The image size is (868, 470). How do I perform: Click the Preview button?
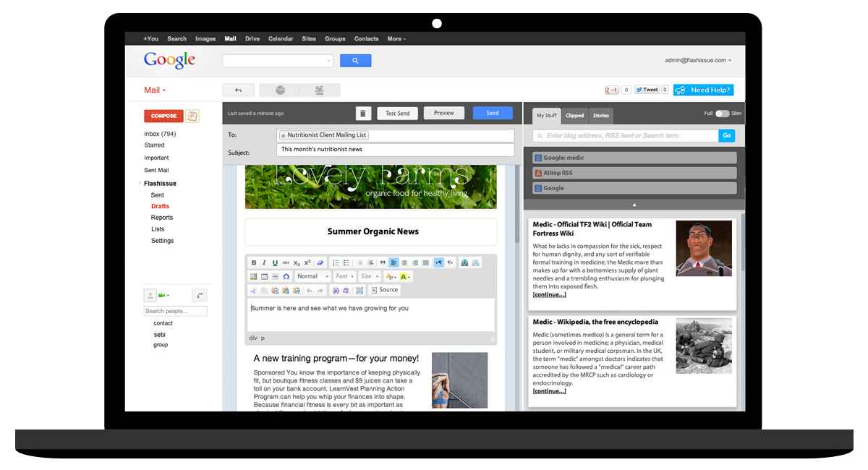[x=444, y=113]
